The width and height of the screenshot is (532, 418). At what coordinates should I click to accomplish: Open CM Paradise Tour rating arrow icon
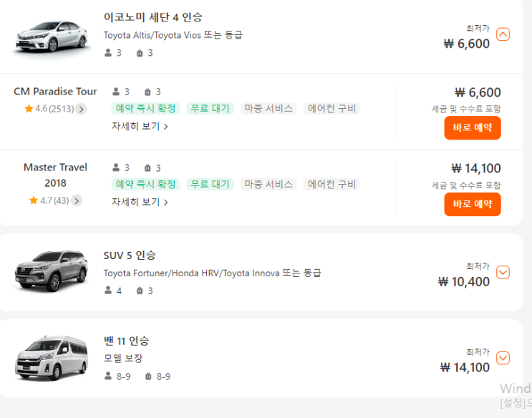(81, 110)
